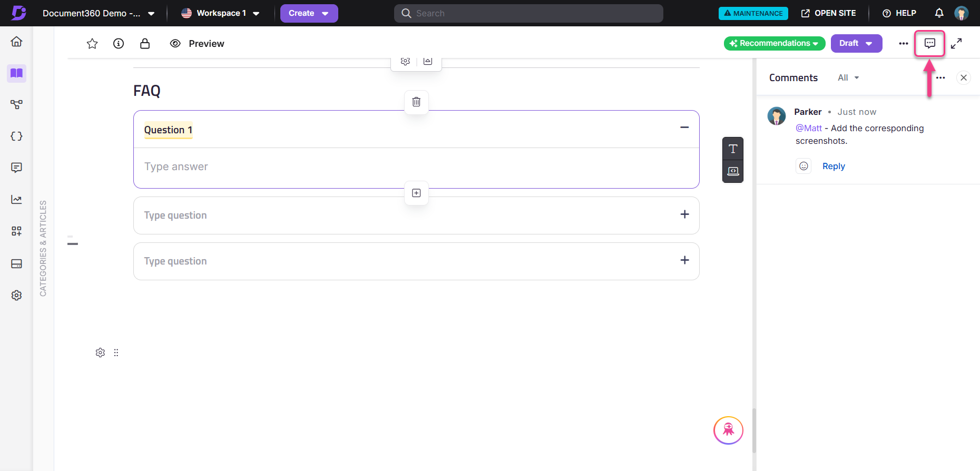
Task: Open the workflow nodes icon in sidebar
Action: click(16, 105)
